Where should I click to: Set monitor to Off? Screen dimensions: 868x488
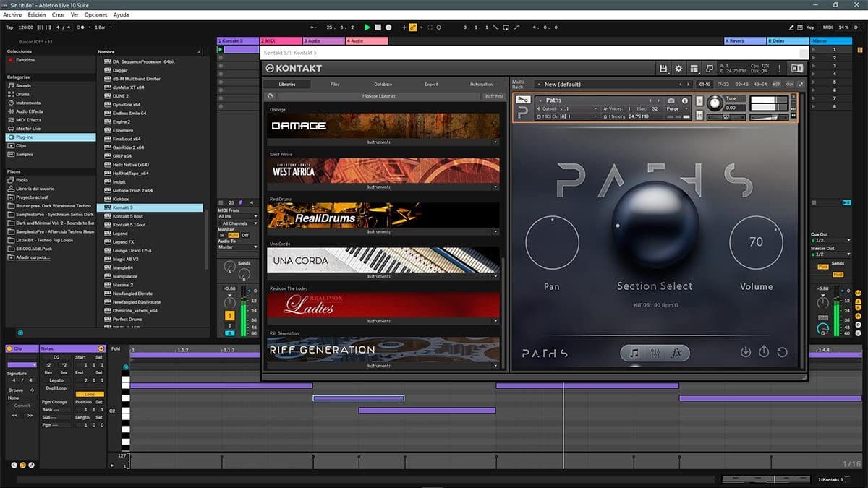245,235
